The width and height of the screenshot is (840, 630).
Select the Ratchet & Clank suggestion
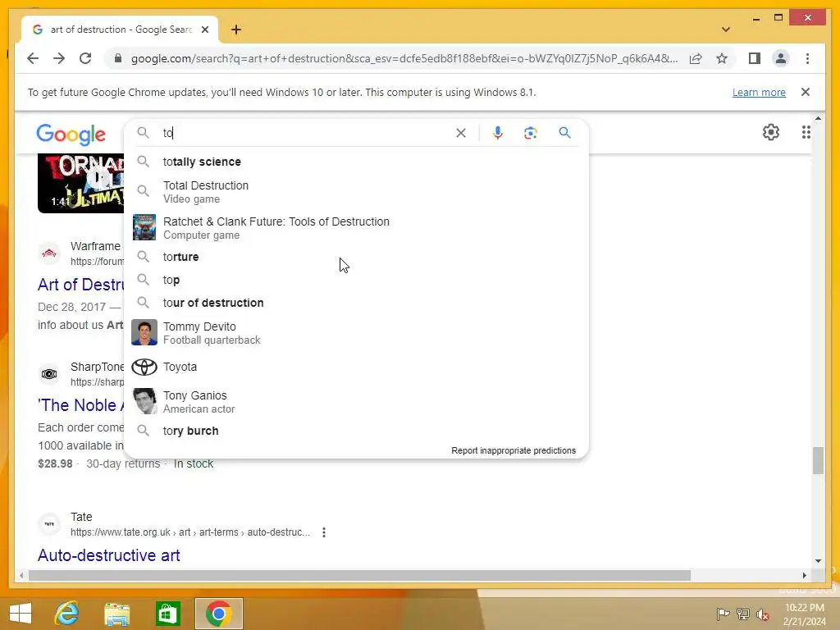[356, 228]
